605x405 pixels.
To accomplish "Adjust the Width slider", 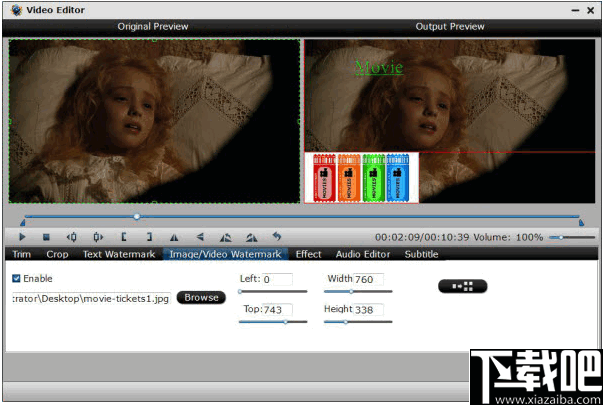I will pyautogui.click(x=358, y=292).
